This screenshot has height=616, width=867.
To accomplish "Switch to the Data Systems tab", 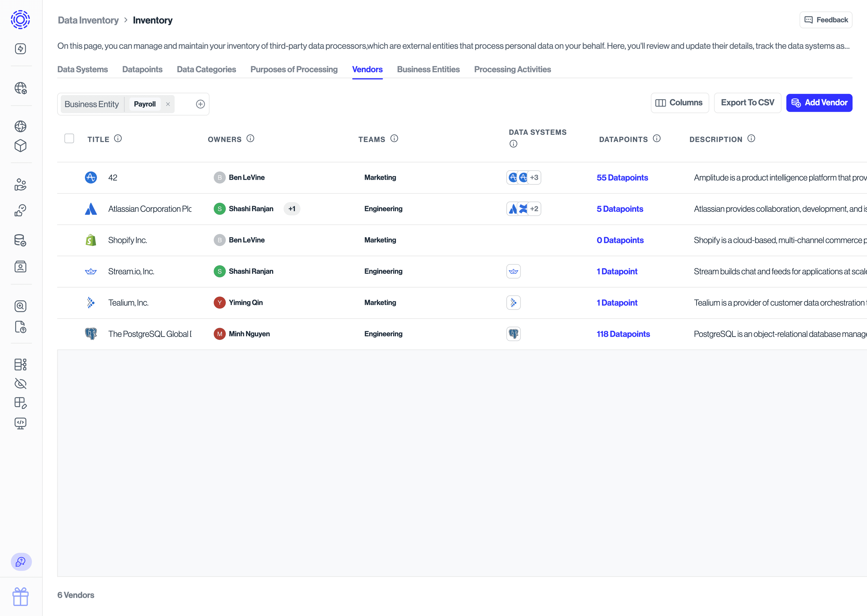I will tap(82, 69).
